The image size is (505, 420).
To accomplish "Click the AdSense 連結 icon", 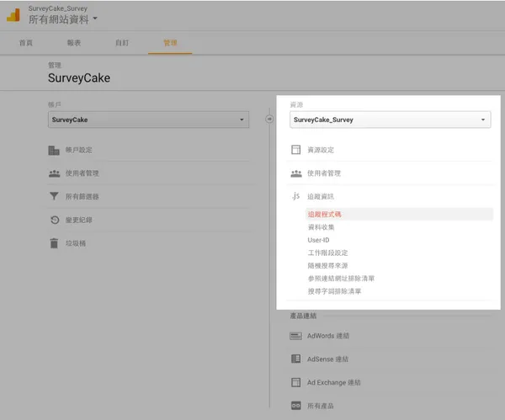I will 295,359.
